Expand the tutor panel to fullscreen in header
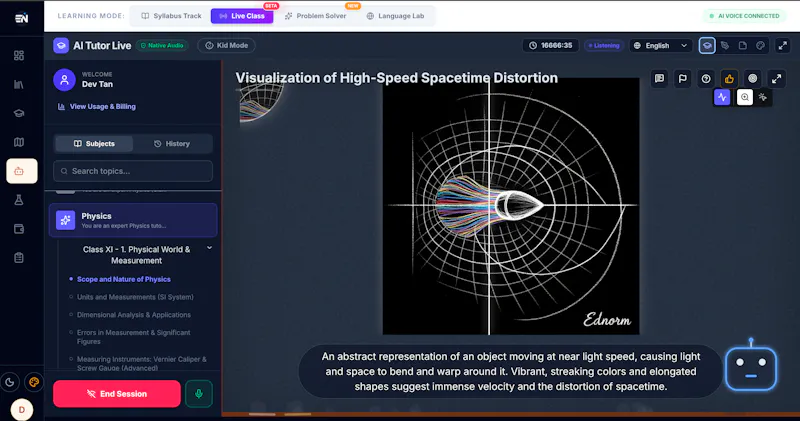 click(782, 45)
